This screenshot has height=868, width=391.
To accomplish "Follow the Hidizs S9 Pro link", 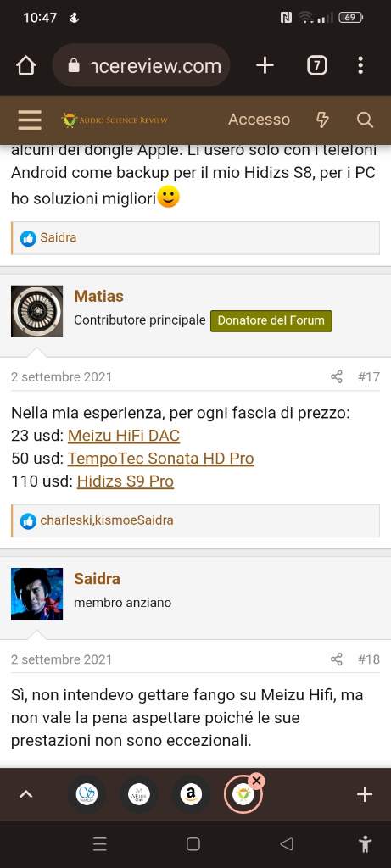I will 126,481.
